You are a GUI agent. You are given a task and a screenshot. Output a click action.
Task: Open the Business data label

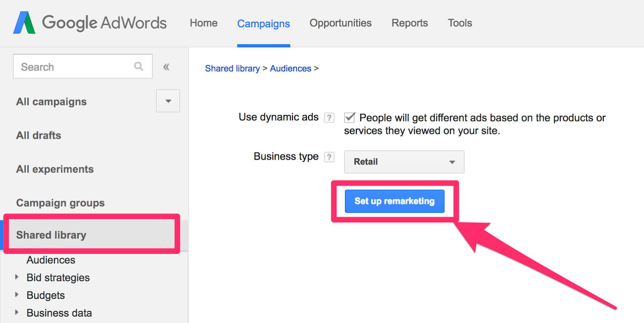pos(59,313)
